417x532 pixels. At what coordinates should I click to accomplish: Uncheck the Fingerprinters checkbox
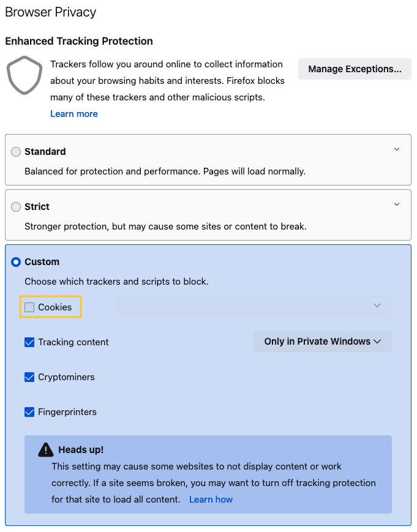tap(29, 412)
